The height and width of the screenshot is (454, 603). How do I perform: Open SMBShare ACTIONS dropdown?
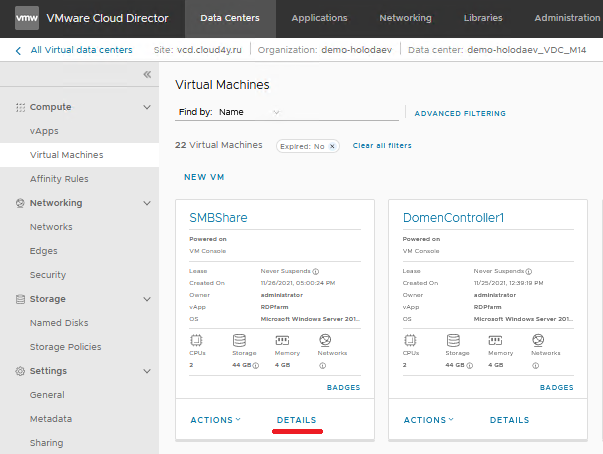[216, 420]
